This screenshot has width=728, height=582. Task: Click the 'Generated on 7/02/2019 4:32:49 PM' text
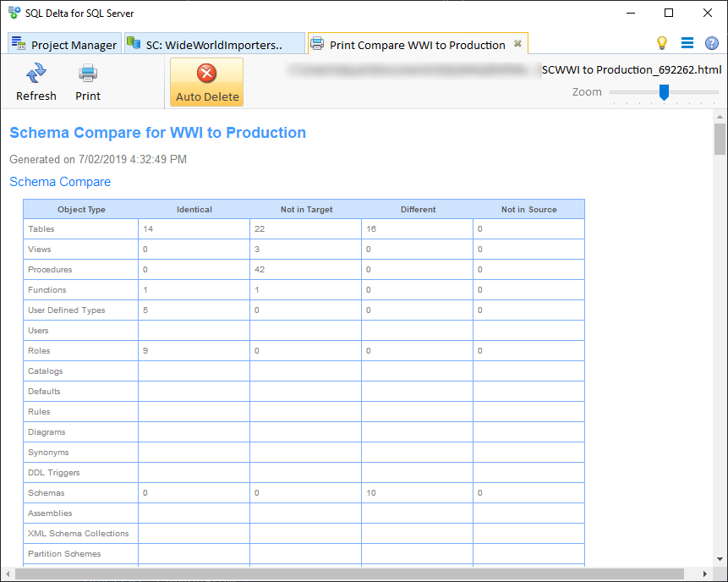point(98,159)
